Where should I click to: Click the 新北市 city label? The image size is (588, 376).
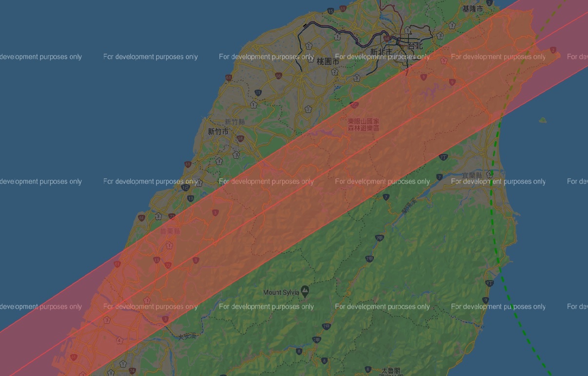coord(381,52)
